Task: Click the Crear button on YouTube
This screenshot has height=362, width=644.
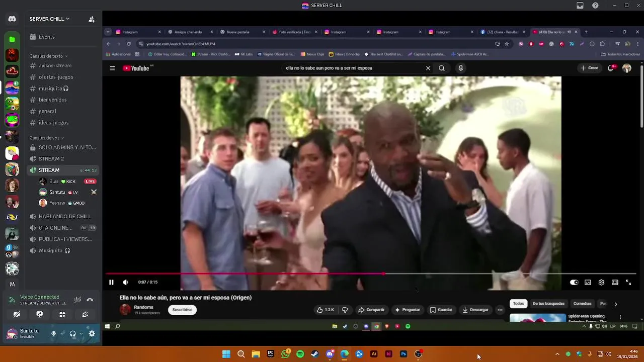Action: [x=589, y=68]
